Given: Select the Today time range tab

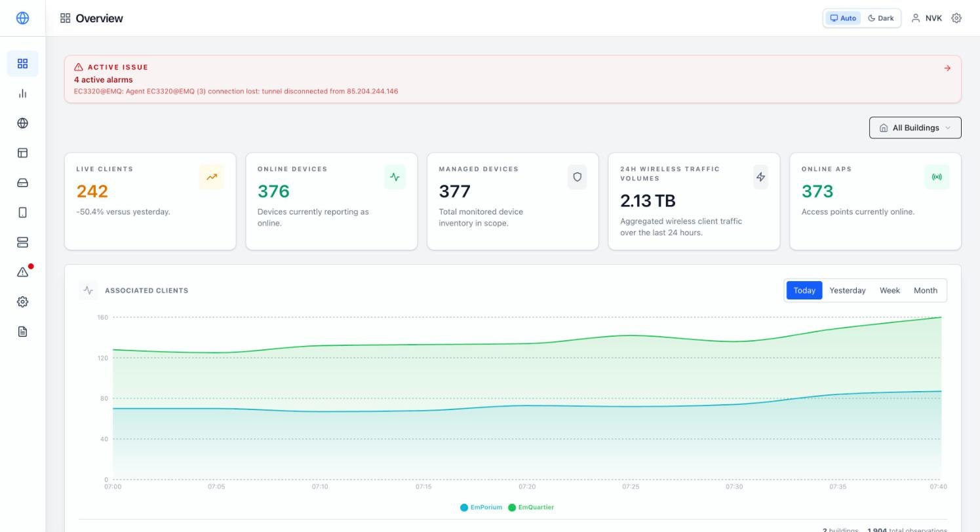Looking at the screenshot, I should pos(804,290).
